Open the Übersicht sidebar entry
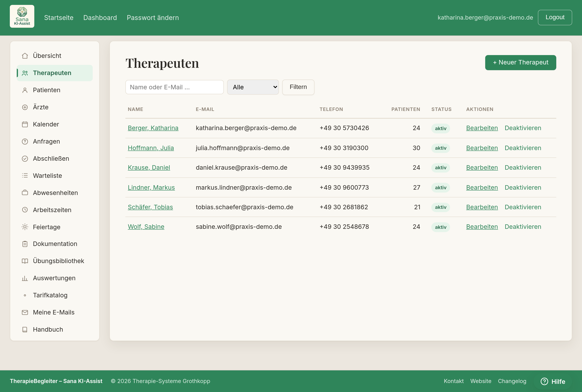 [55, 55]
